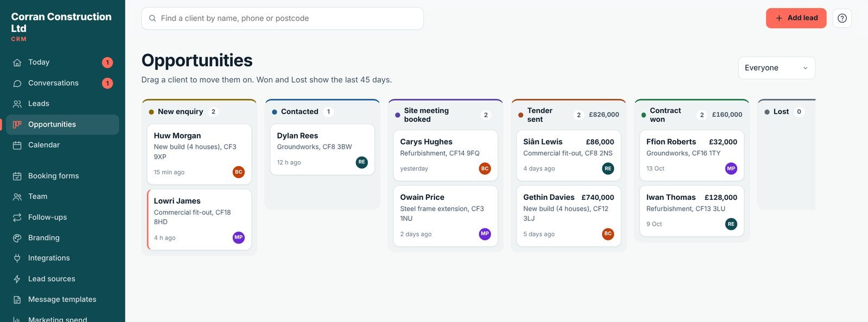The width and height of the screenshot is (868, 322).
Task: Click the Lead sources lightning icon
Action: [x=17, y=279]
